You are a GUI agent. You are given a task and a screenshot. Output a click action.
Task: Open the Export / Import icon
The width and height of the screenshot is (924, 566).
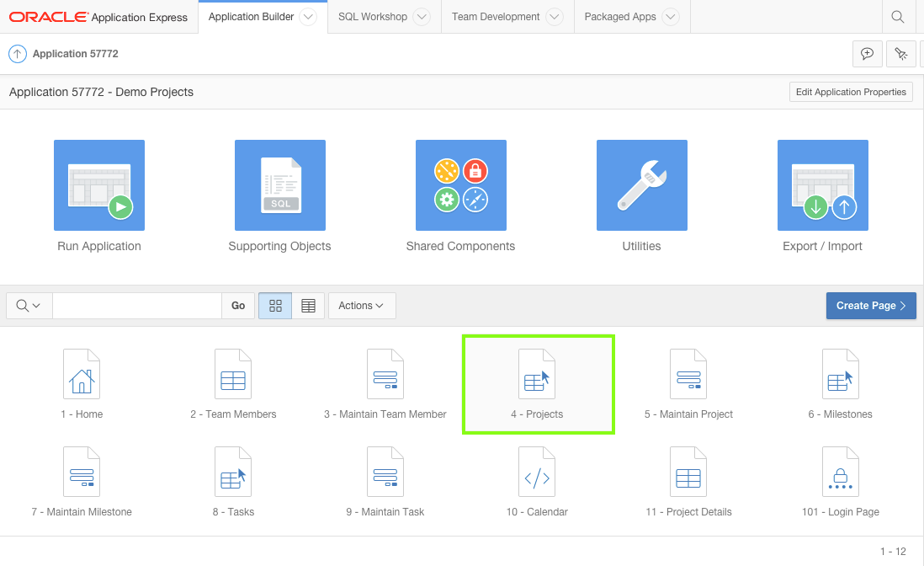click(823, 185)
